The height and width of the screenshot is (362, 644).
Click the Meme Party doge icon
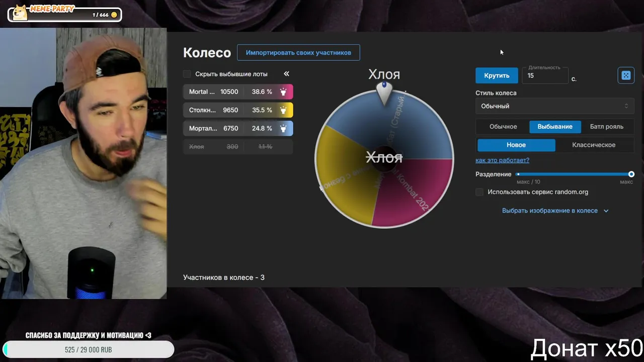coord(19,13)
